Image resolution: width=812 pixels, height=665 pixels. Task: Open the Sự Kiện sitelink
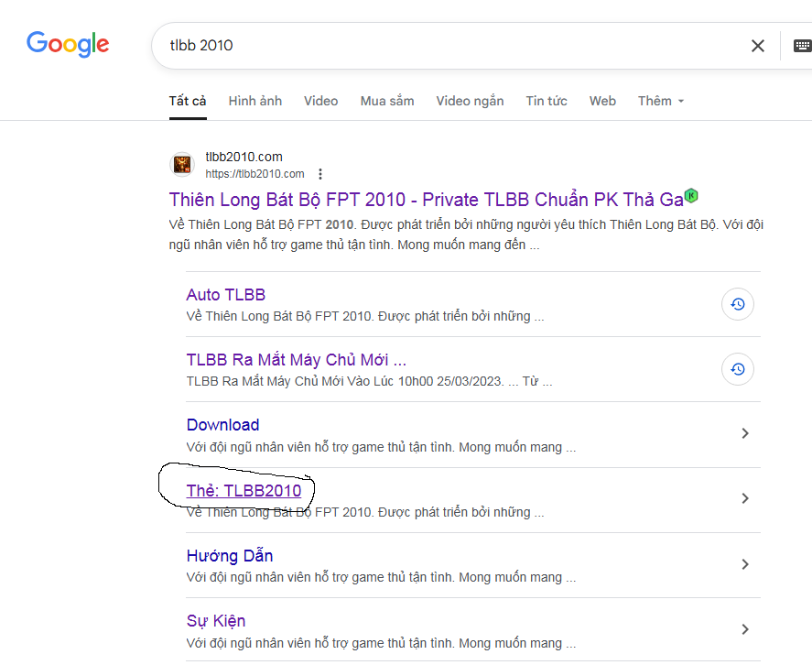click(216, 621)
